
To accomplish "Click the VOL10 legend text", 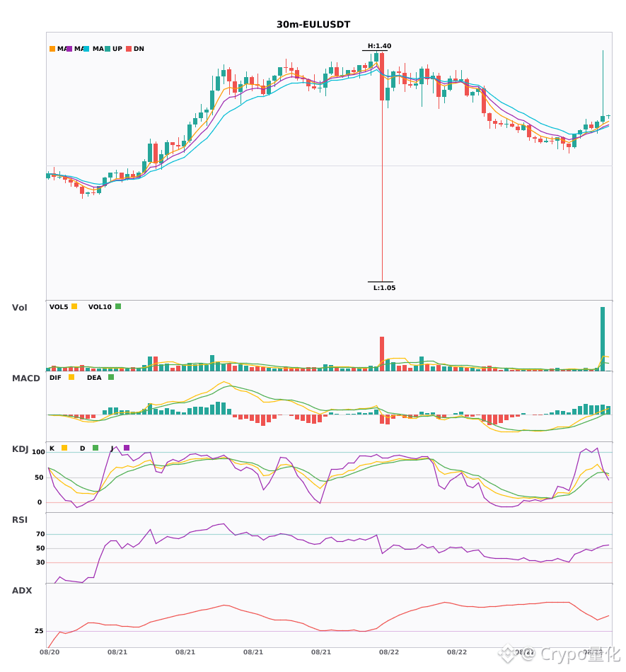I will coord(100,307).
